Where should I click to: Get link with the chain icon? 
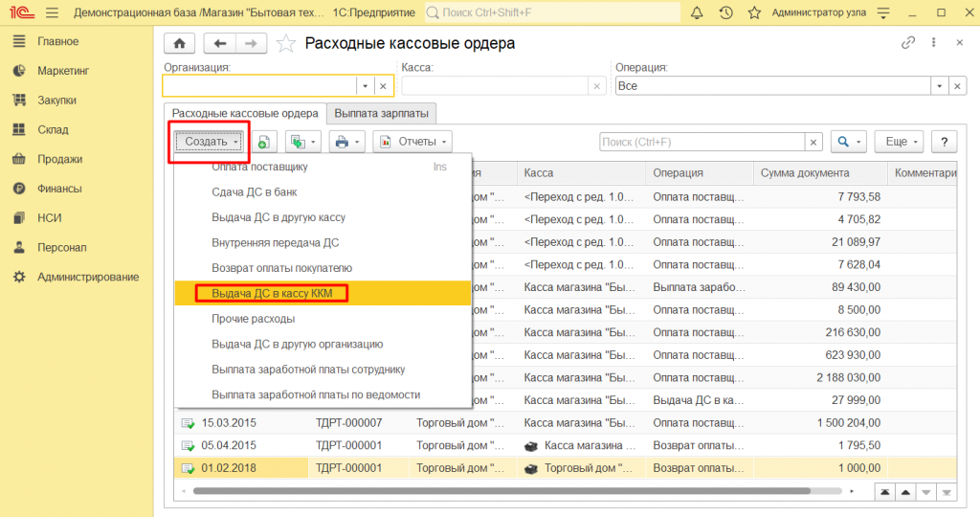tap(908, 43)
